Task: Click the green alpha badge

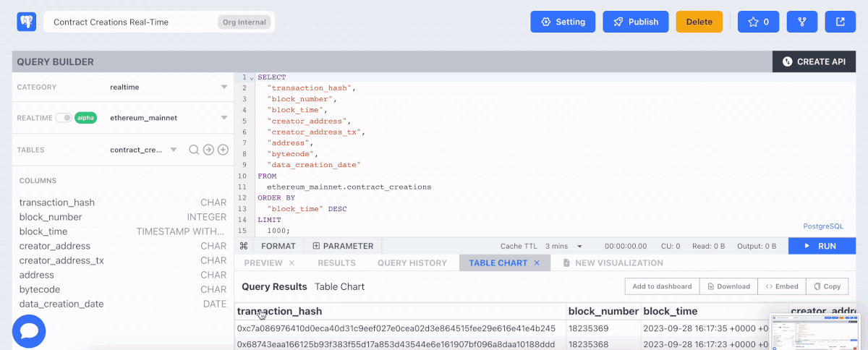Action: [x=85, y=117]
